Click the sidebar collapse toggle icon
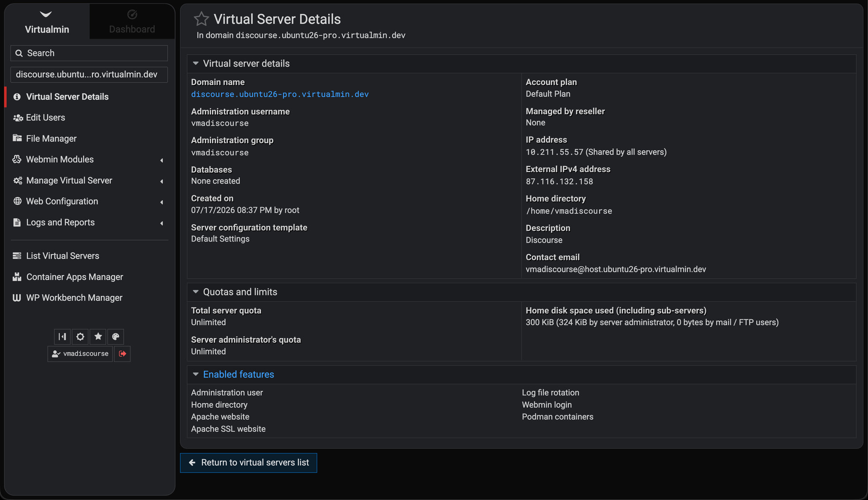The width and height of the screenshot is (868, 500). [x=62, y=336]
